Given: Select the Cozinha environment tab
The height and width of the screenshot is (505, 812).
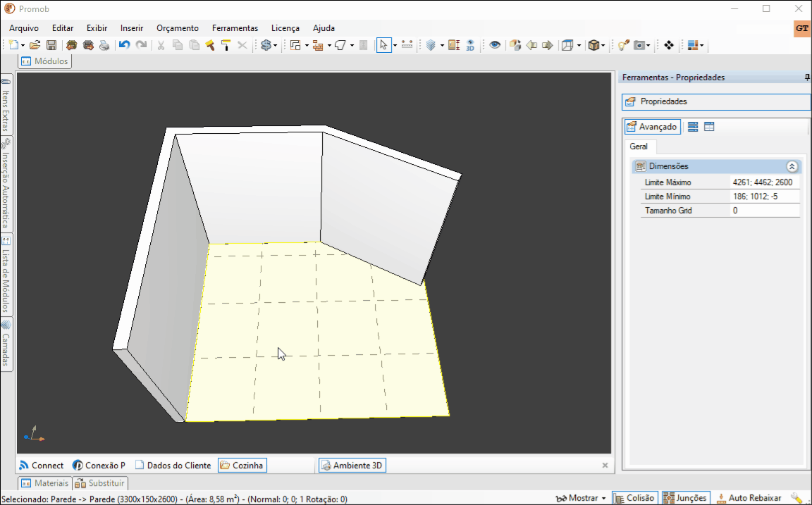Looking at the screenshot, I should (x=242, y=466).
